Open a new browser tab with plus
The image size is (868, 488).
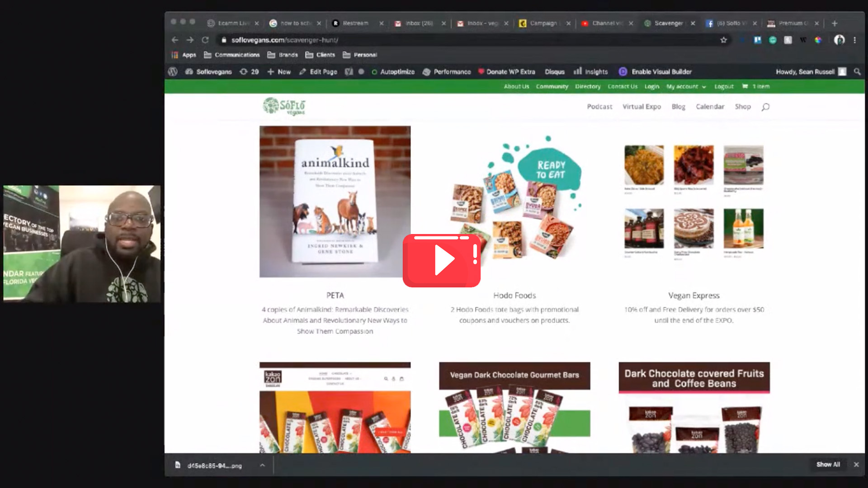(x=835, y=23)
